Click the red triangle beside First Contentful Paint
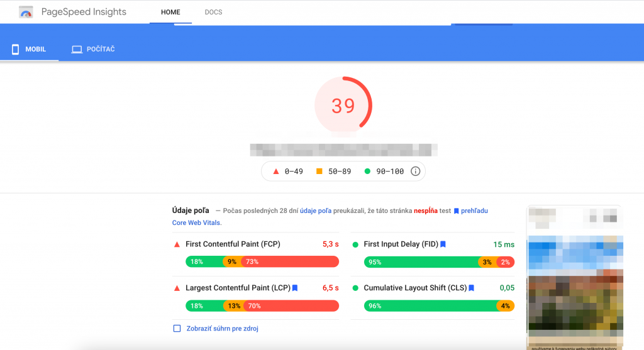 (x=177, y=244)
